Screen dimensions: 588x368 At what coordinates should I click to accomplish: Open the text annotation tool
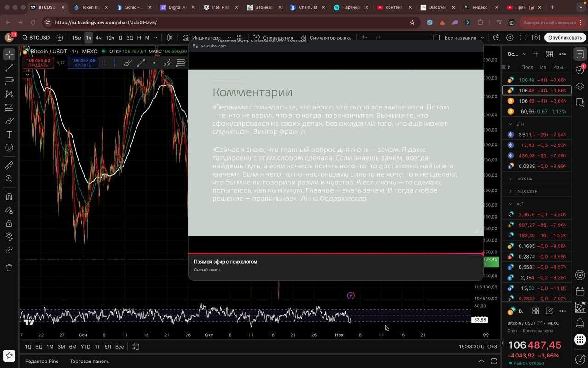coord(9,134)
